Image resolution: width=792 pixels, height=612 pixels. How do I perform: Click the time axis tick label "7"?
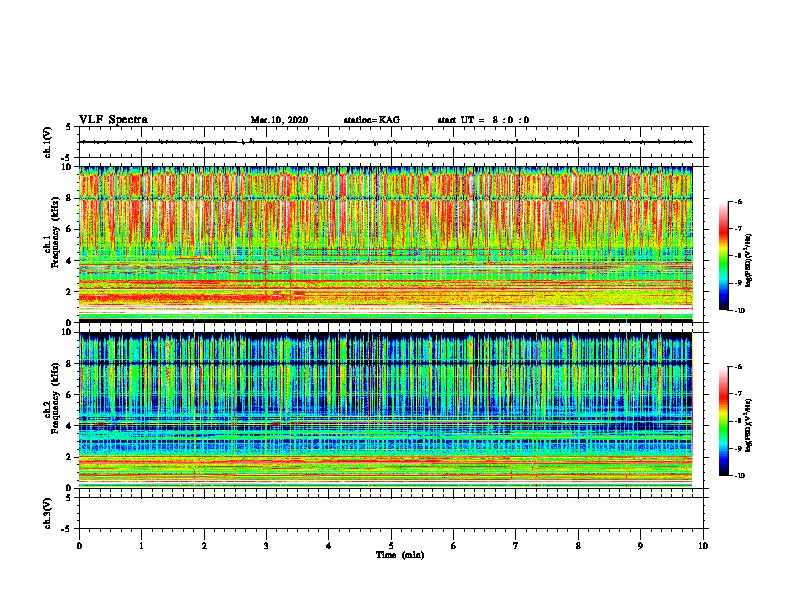516,545
